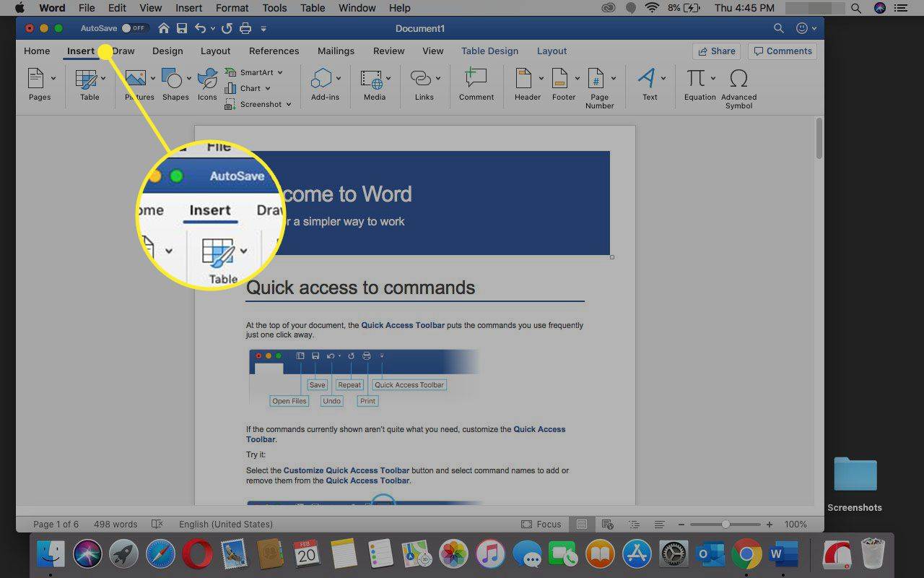Open the References ribbon tab
The image size is (924, 578).
[x=274, y=51]
